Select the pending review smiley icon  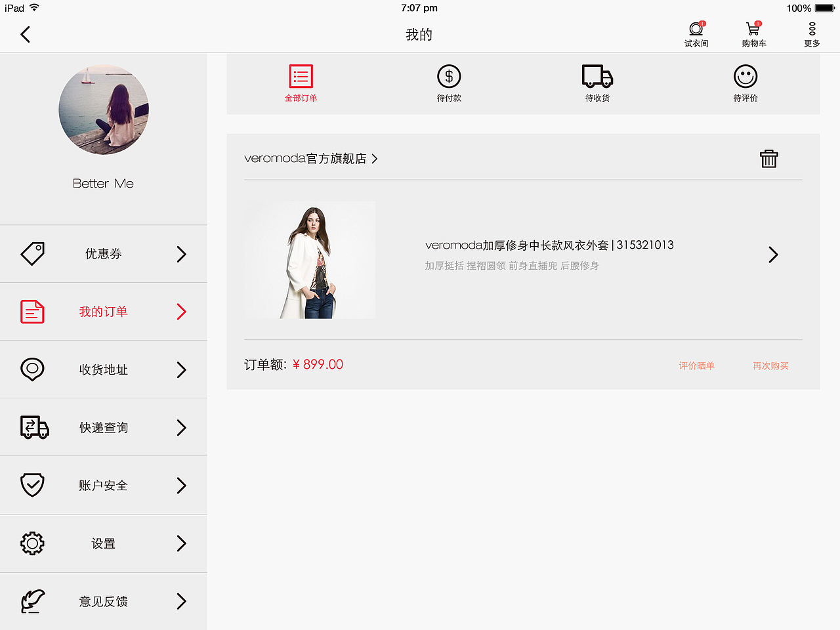click(745, 76)
